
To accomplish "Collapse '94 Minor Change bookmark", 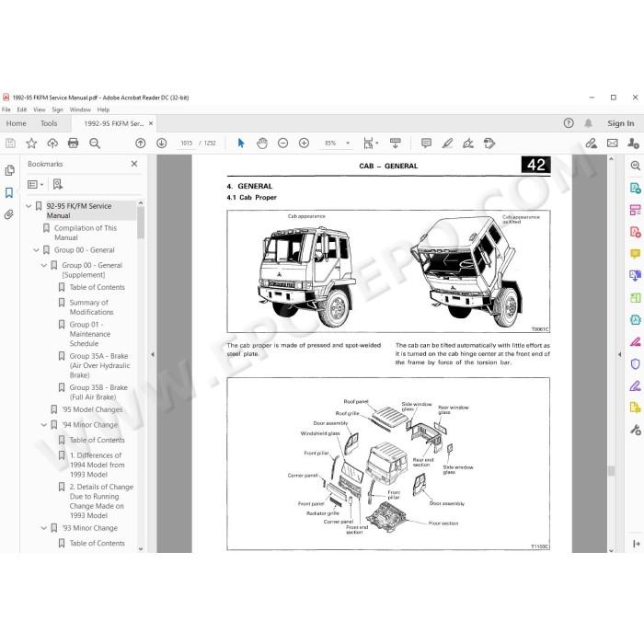I will coord(44,425).
